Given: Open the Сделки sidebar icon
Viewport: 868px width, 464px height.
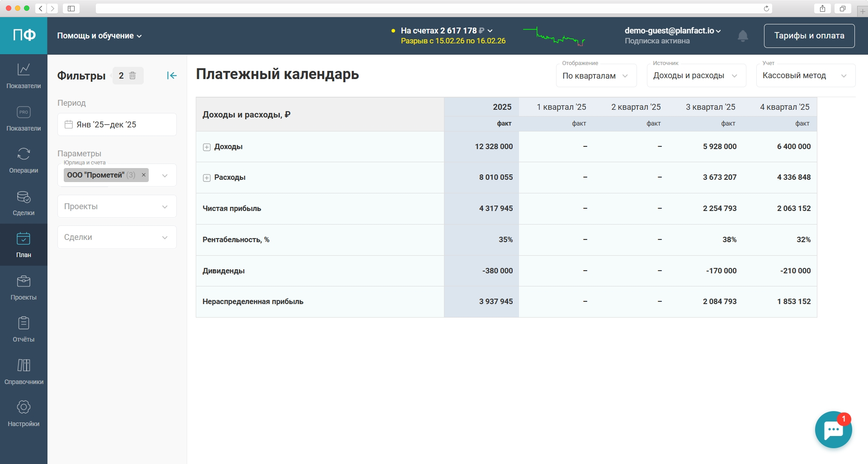Looking at the screenshot, I should (24, 202).
